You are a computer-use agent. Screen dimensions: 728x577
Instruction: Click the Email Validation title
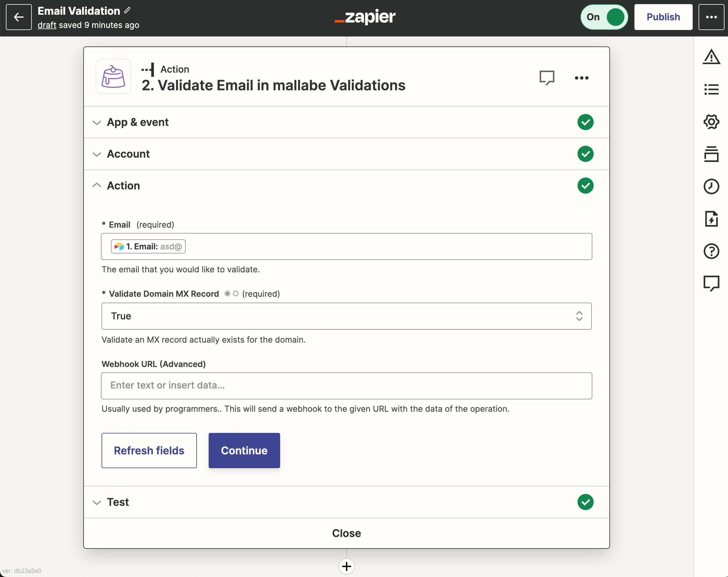coord(79,11)
